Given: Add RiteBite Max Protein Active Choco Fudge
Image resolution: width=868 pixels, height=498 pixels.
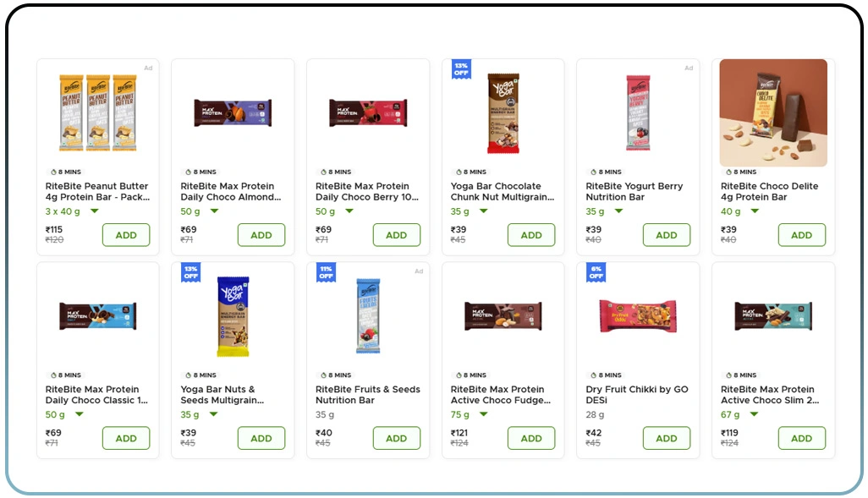Looking at the screenshot, I should [531, 438].
